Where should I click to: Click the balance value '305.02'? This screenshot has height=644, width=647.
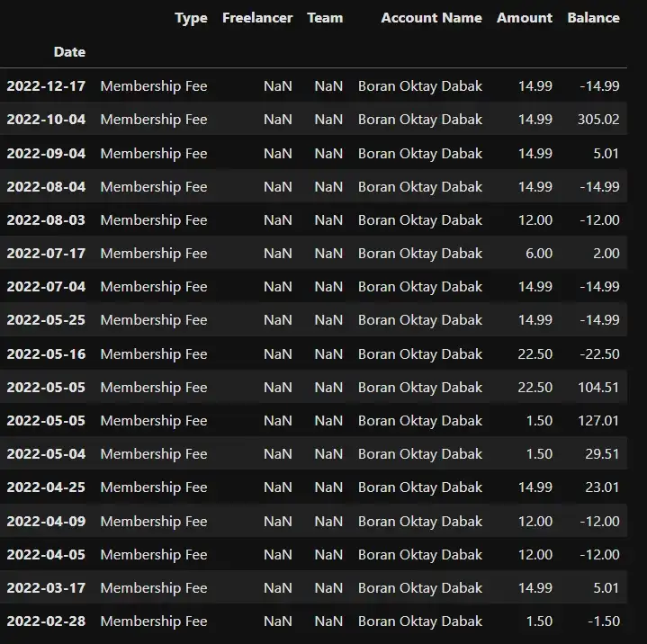598,120
